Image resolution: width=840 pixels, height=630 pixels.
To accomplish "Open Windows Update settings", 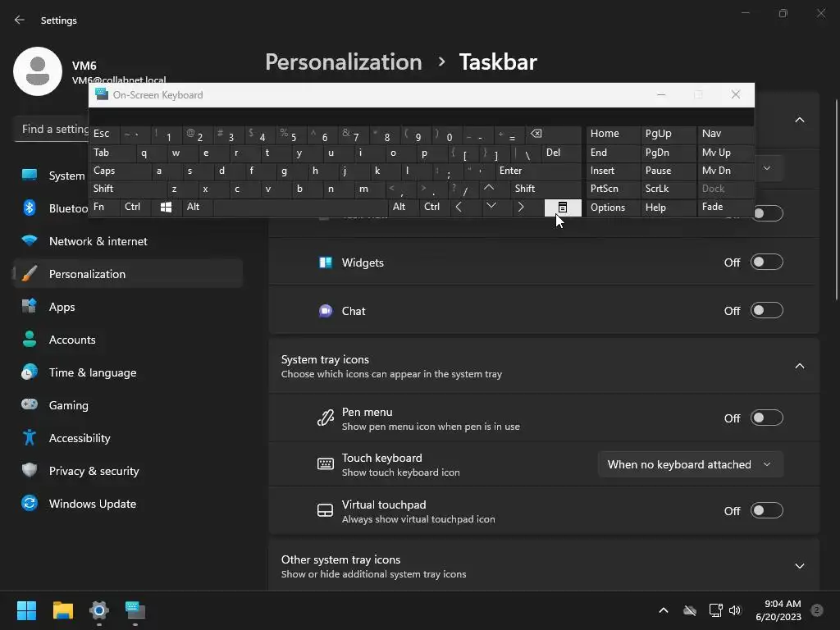I will 128,504.
